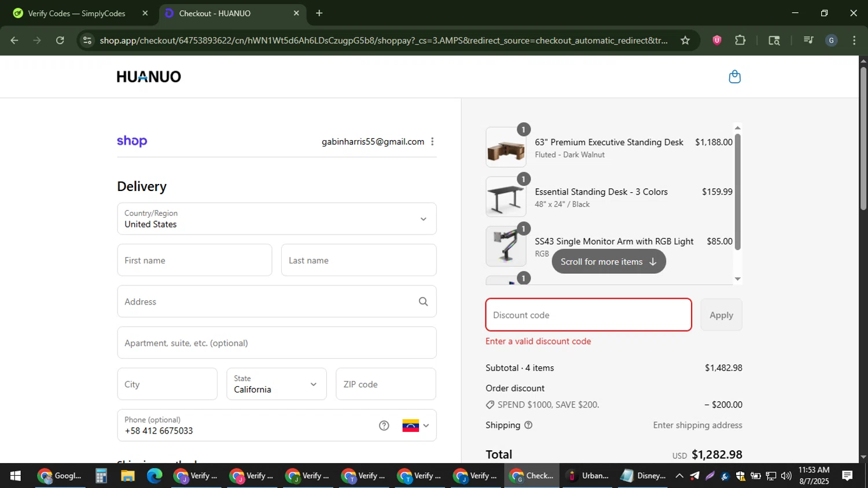
Task: Open the State dropdown showing California
Action: tap(277, 384)
